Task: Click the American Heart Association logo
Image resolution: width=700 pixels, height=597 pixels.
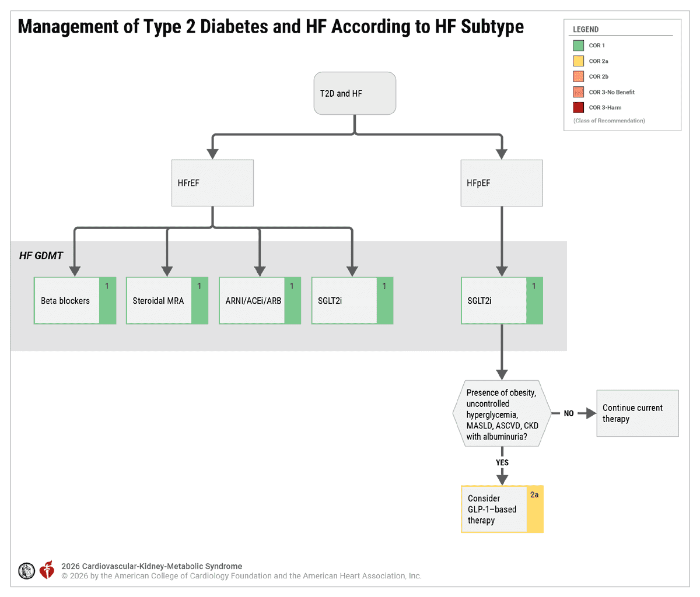Action: 47,570
